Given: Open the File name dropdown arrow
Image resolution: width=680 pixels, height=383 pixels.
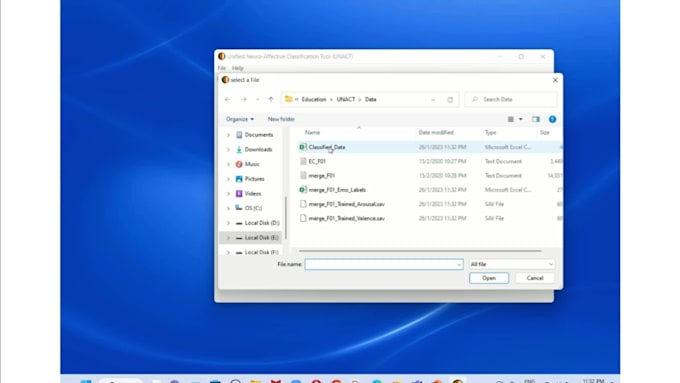Looking at the screenshot, I should (x=459, y=264).
